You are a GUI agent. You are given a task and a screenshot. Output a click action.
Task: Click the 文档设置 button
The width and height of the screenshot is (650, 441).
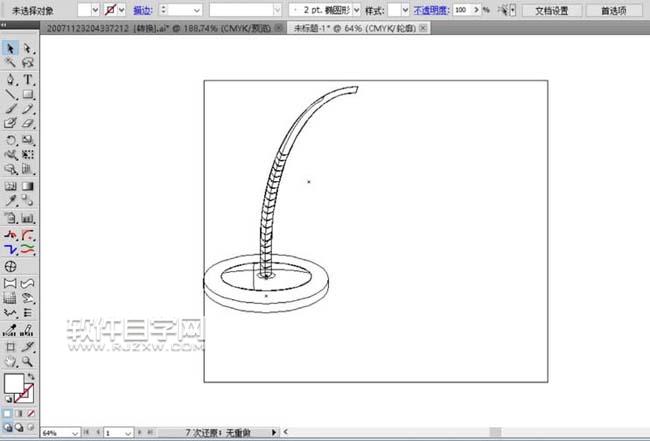click(551, 9)
